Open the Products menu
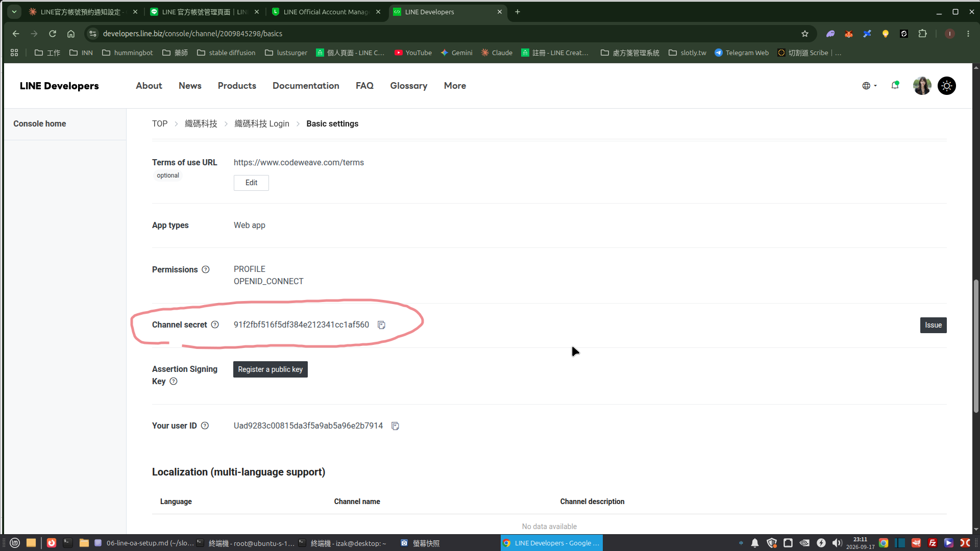Screen dimensions: 980x551 237,86
